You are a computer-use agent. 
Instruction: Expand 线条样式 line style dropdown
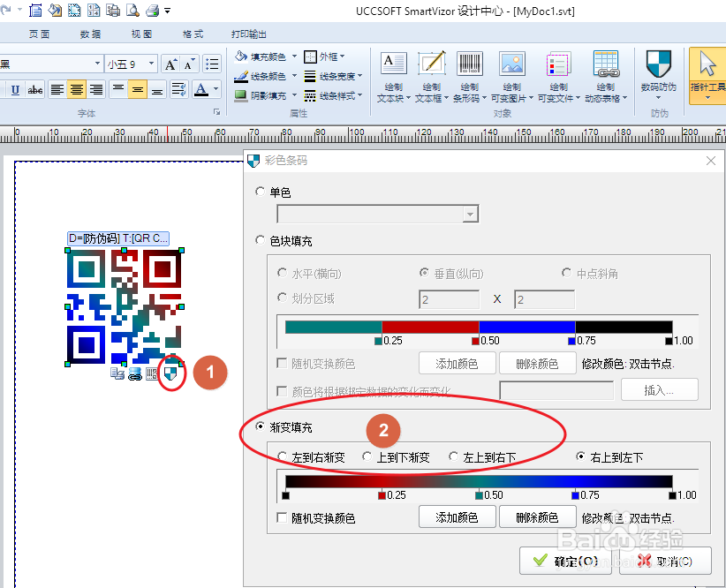tap(359, 95)
